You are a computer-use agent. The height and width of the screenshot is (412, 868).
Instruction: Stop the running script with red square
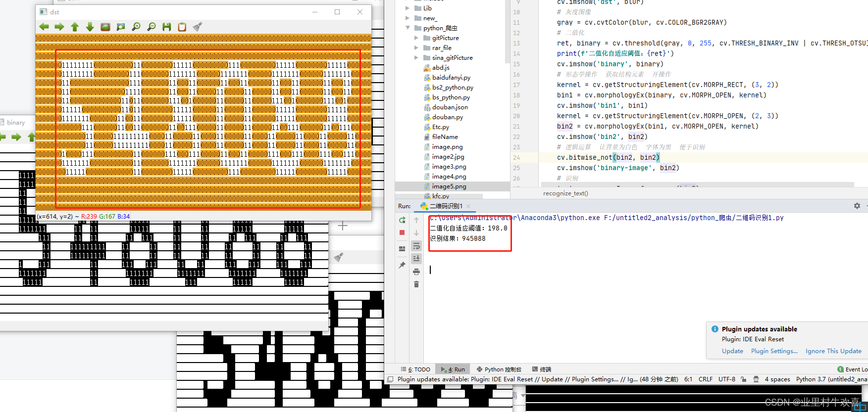402,232
